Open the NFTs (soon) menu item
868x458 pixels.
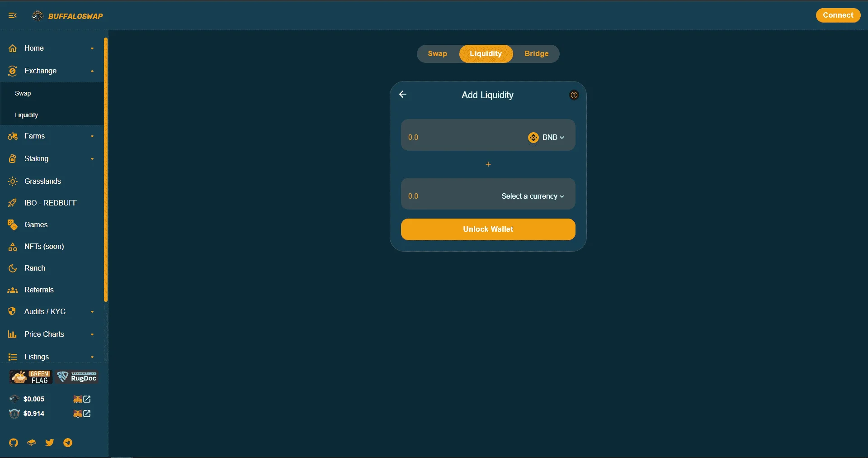(52, 246)
